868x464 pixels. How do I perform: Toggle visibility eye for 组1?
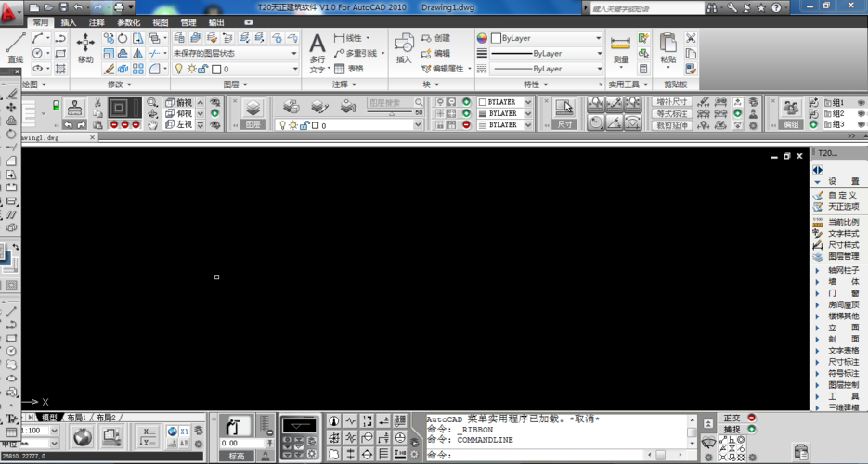(862, 102)
